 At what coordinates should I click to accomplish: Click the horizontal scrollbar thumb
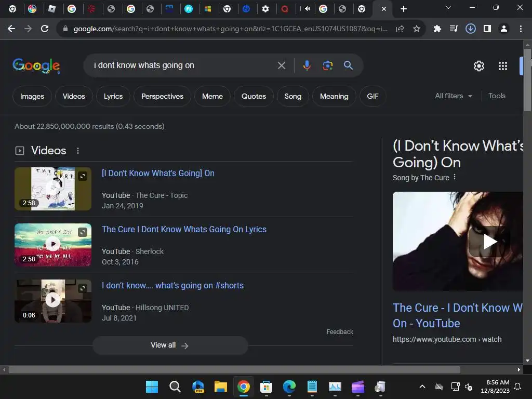tap(234, 370)
